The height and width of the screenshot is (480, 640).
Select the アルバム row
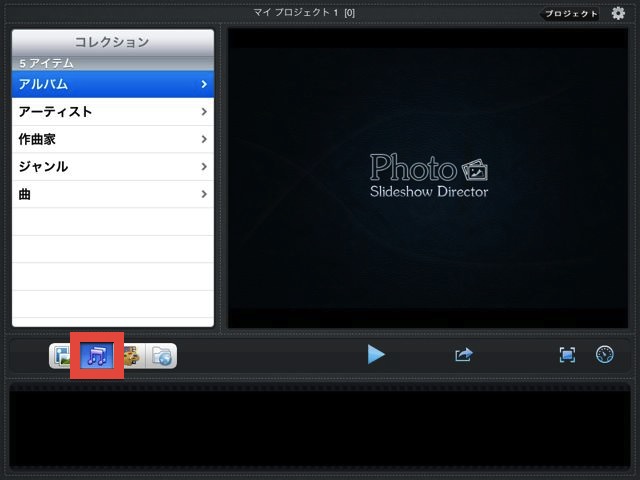113,84
